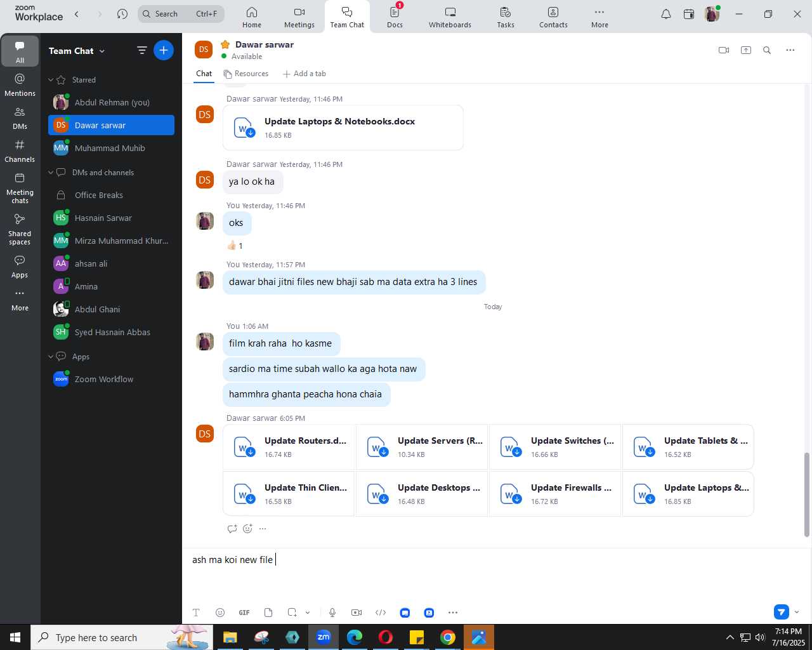Add reaction to latest files message
This screenshot has width=812, height=650.
(x=247, y=529)
